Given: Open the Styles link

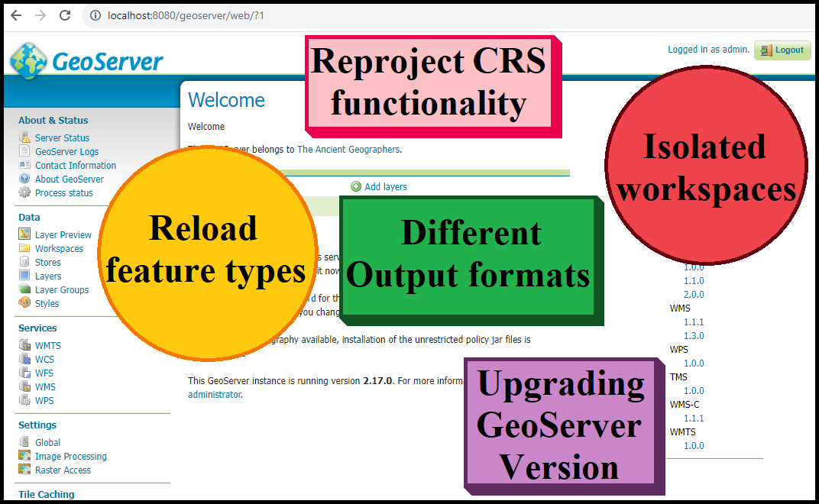Looking at the screenshot, I should 47,303.
